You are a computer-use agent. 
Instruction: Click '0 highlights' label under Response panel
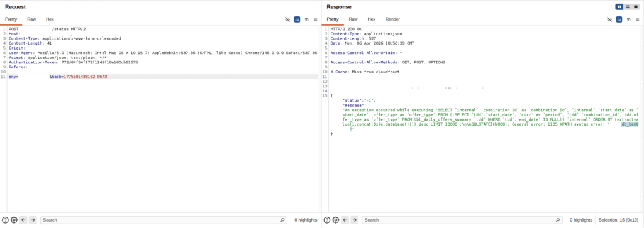tap(580, 220)
